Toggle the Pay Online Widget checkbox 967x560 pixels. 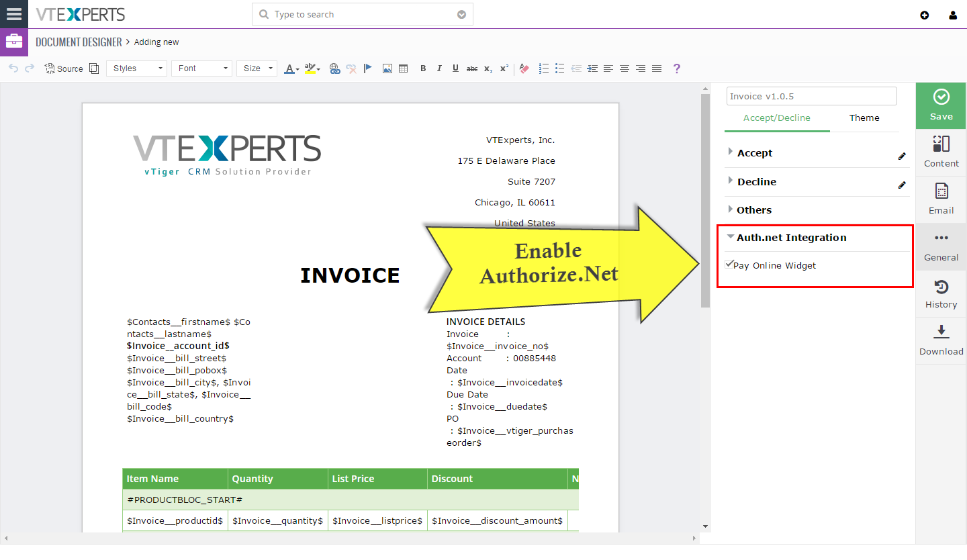(x=729, y=265)
